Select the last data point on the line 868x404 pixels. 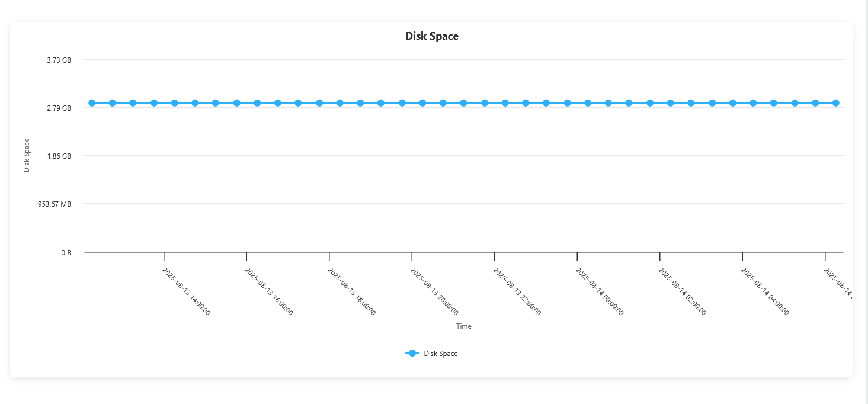(x=835, y=103)
